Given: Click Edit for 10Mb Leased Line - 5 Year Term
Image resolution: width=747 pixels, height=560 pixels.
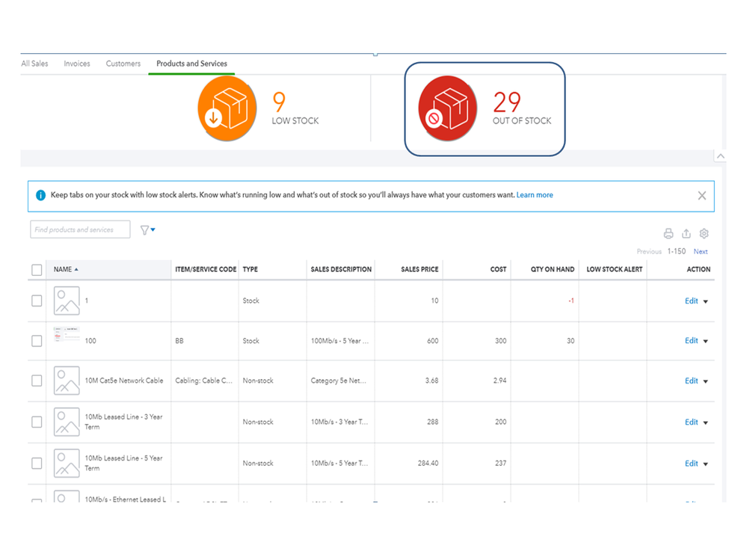Looking at the screenshot, I should coord(691,464).
